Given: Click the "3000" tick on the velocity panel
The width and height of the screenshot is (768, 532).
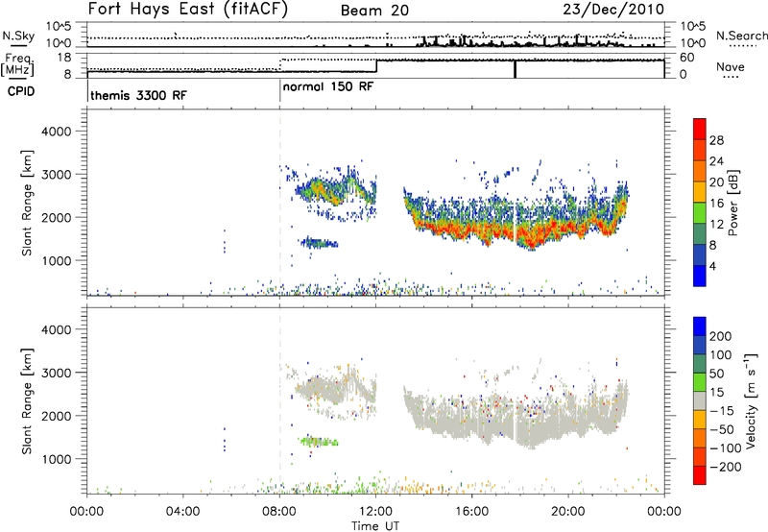Looking at the screenshot, I should click(x=57, y=373).
